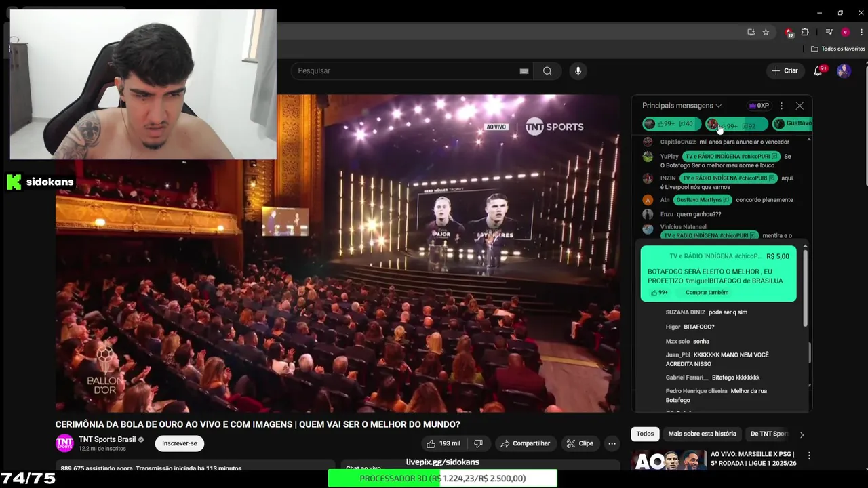Open the Chrome three-dot menu

coord(861,32)
